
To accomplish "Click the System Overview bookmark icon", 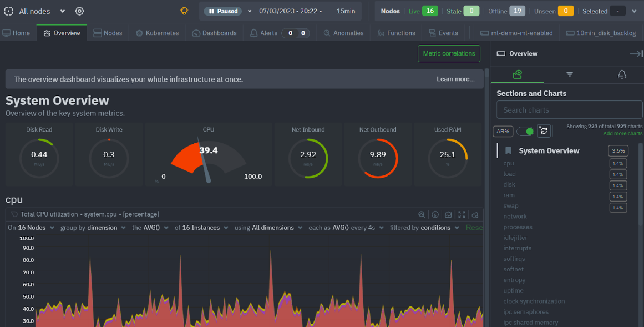I will tap(509, 150).
